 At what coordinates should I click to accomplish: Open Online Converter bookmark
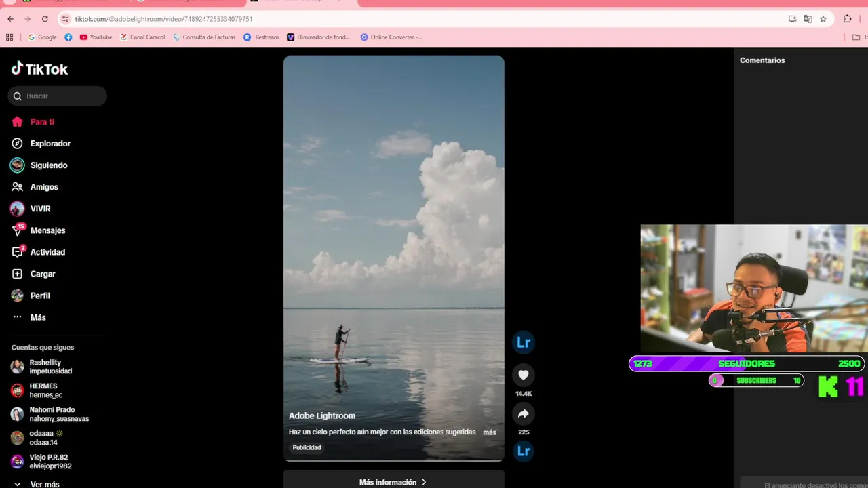coord(391,37)
